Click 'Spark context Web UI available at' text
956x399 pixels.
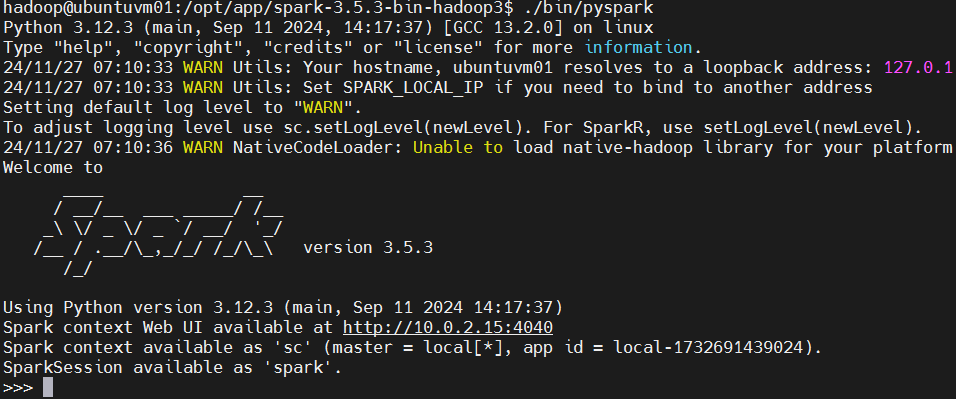pyautogui.click(x=168, y=328)
